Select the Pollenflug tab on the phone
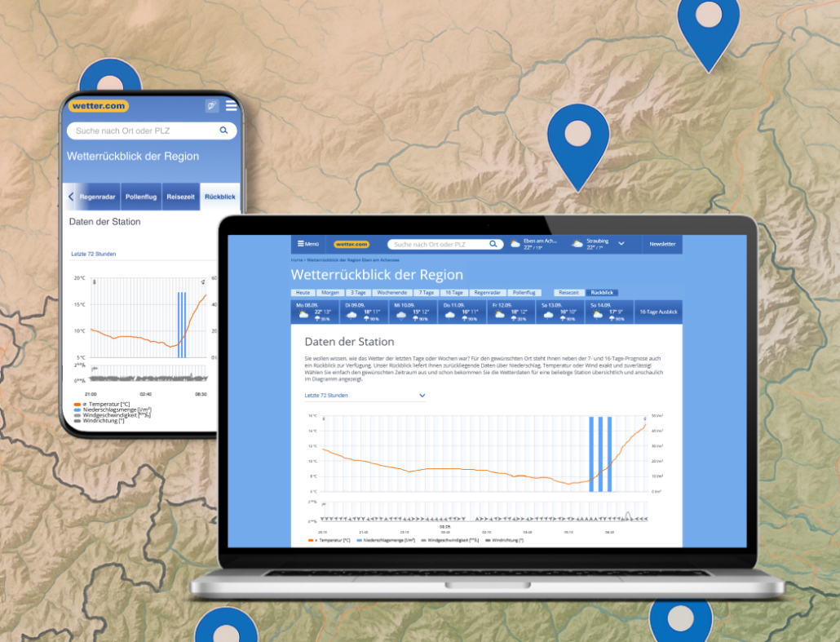This screenshot has width=840, height=642. click(x=141, y=197)
